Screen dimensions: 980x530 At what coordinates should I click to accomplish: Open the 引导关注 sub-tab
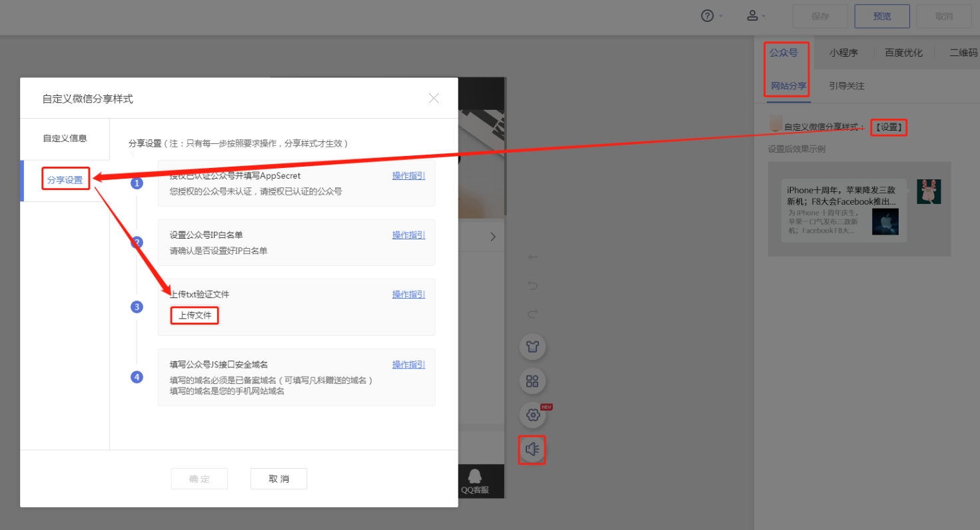click(x=846, y=86)
